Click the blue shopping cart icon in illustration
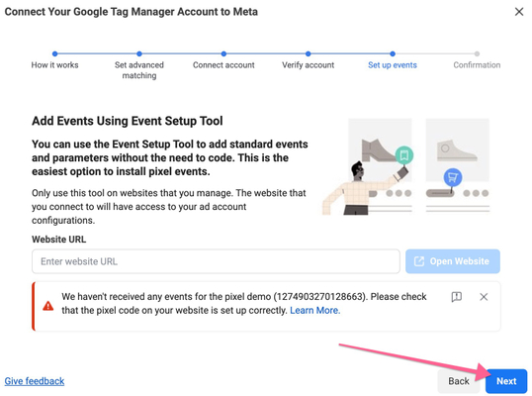This screenshot has height=396, width=532. pyautogui.click(x=453, y=177)
